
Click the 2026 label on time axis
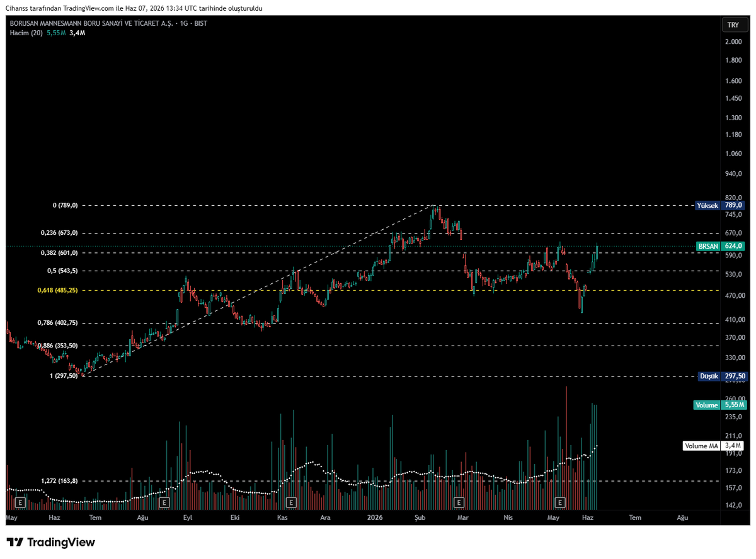tap(375, 518)
